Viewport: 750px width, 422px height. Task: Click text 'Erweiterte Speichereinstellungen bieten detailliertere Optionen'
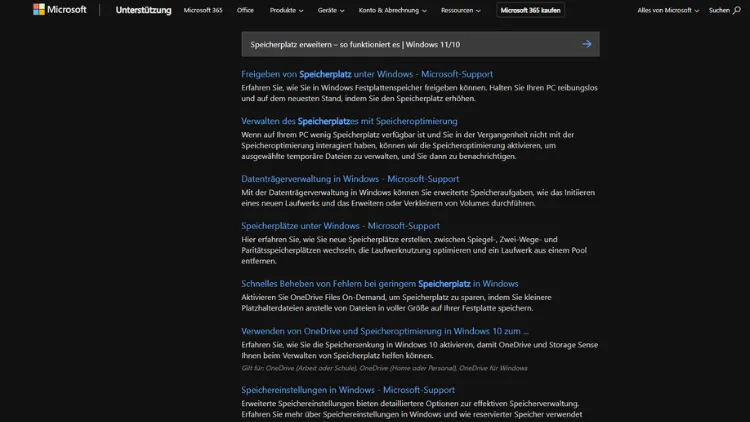pos(411,409)
